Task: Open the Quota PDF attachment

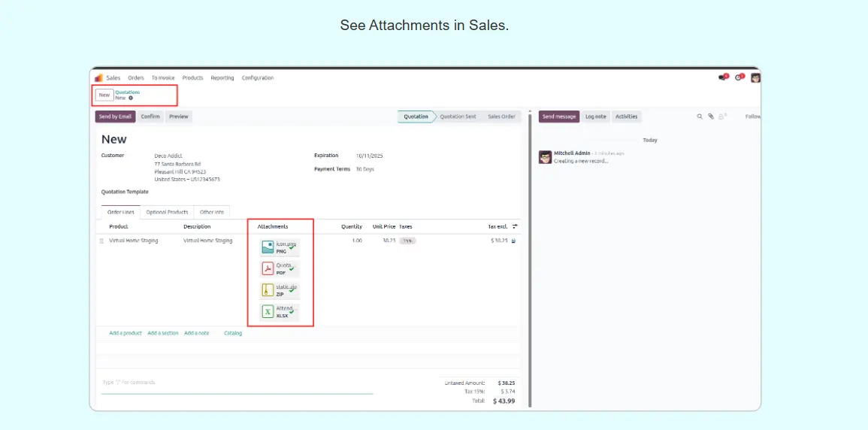Action: point(268,268)
